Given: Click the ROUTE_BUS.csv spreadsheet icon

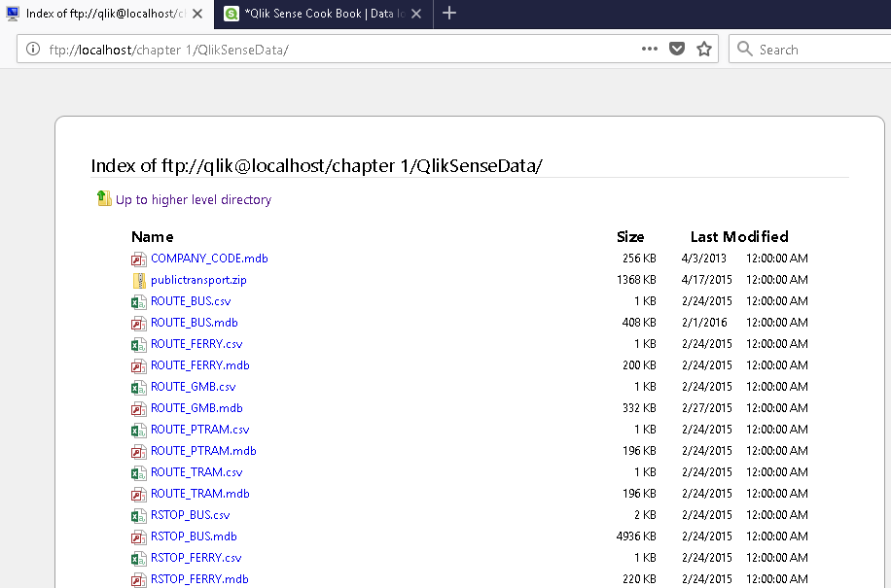Looking at the screenshot, I should tap(139, 302).
